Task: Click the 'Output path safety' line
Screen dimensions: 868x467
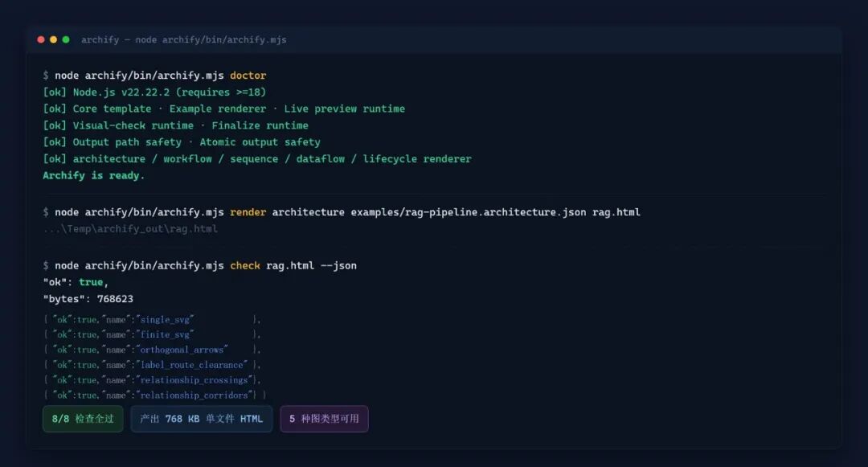Action: click(x=182, y=141)
